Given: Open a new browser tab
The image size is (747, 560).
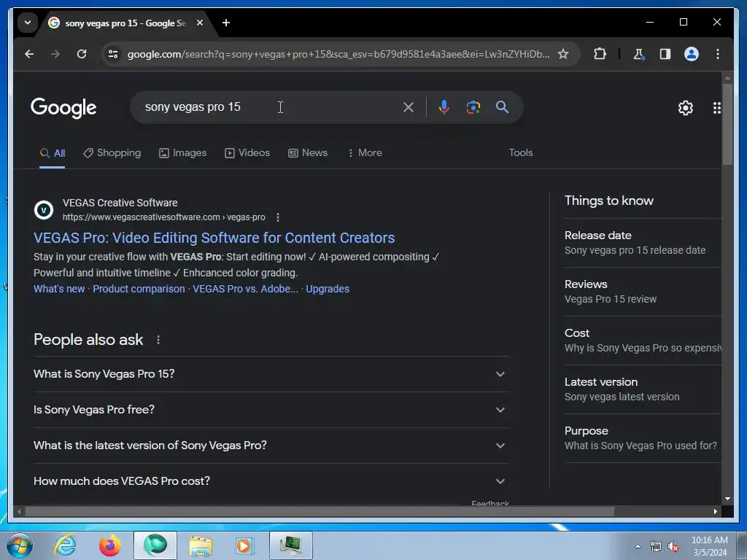Looking at the screenshot, I should click(226, 23).
